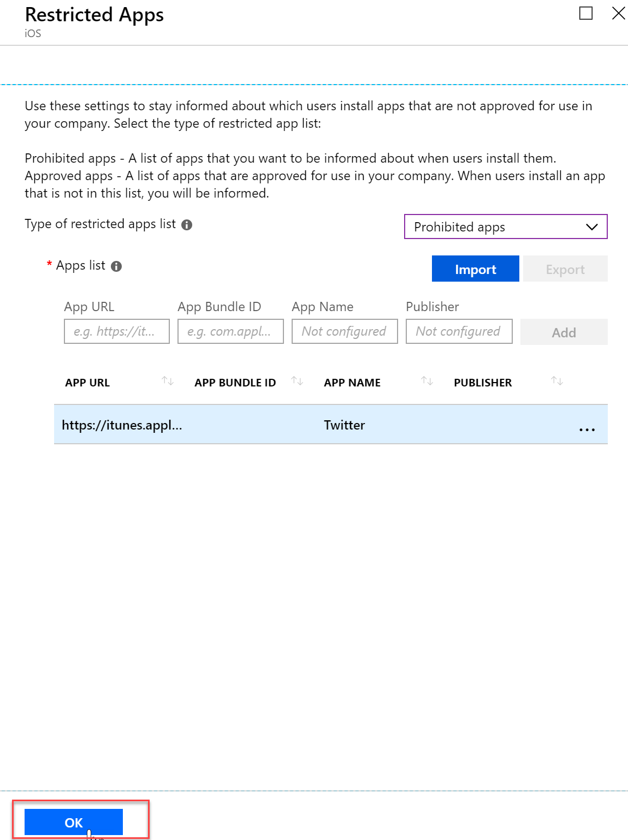628x840 pixels.
Task: Click the info icon beside Type of restricted apps list
Action: coord(187,225)
